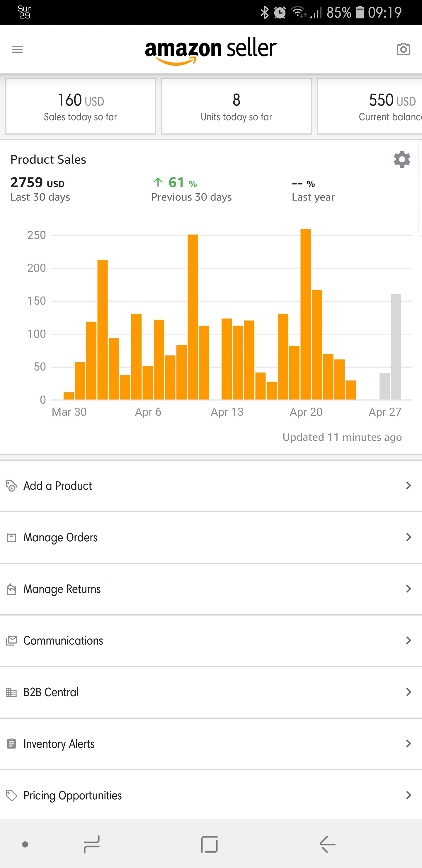Tap the Apr 6 axis label
The width and height of the screenshot is (422, 868).
click(x=148, y=412)
